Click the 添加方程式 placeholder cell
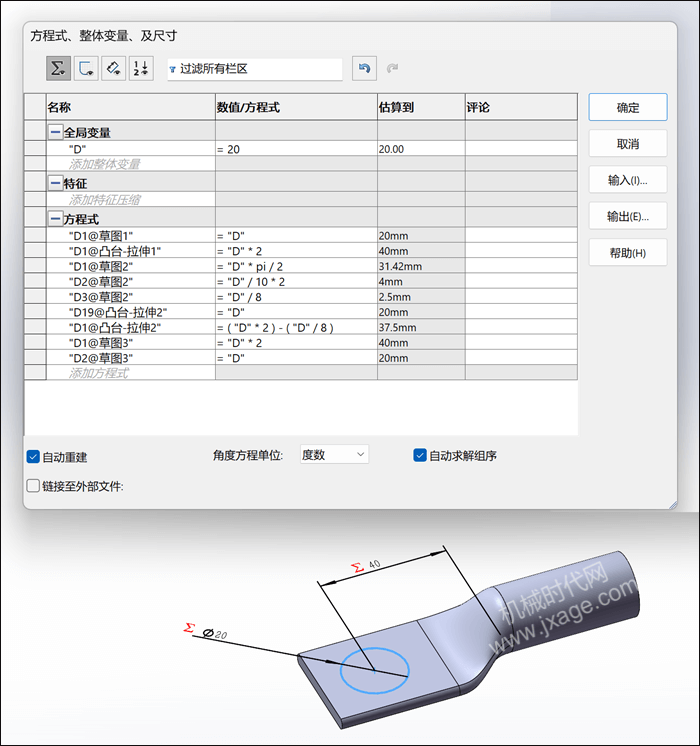Viewport: 700px width, 746px height. [131, 373]
